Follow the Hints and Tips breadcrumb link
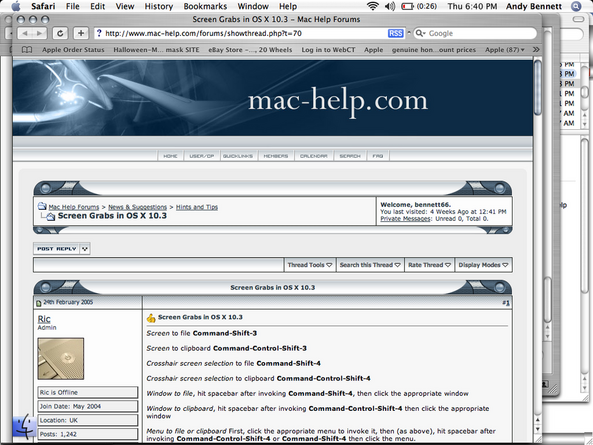The height and width of the screenshot is (445, 593). click(197, 207)
